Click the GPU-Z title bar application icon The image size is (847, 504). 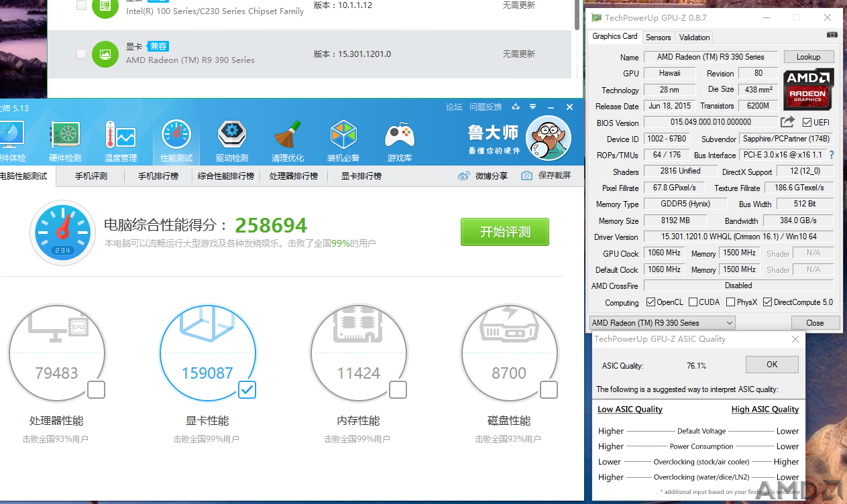(x=596, y=18)
